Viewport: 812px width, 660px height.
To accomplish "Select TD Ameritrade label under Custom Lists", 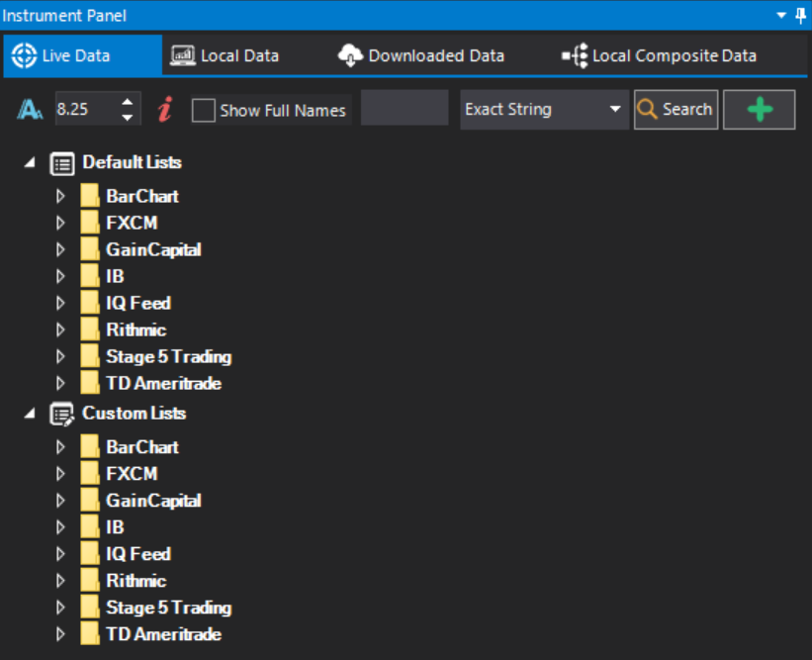I will coord(163,634).
